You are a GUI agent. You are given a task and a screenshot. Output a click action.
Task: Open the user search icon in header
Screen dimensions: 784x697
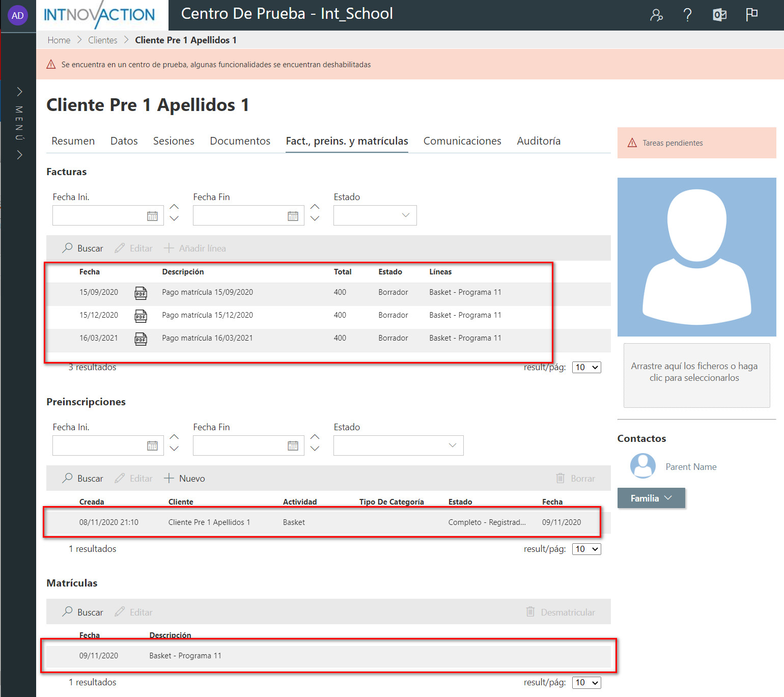click(656, 15)
